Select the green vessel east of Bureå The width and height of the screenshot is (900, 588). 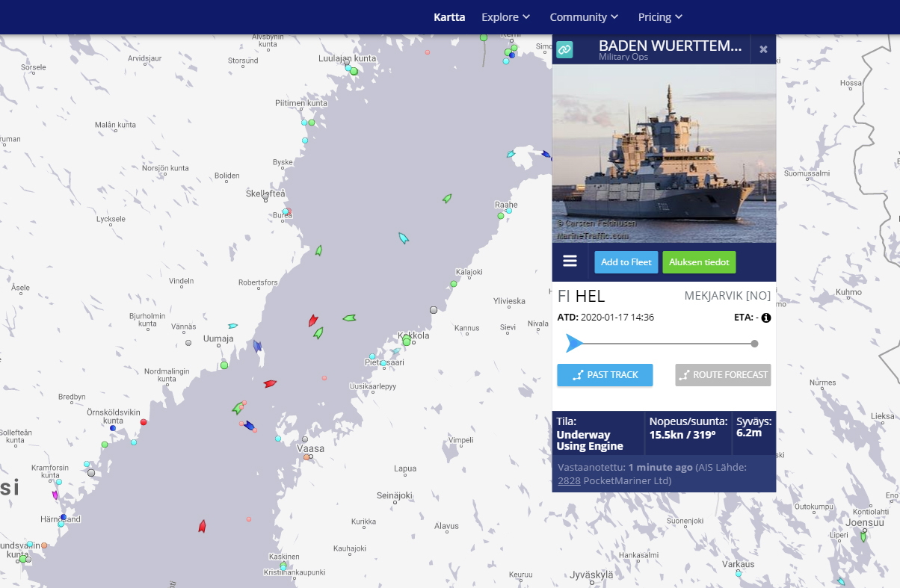click(x=318, y=250)
